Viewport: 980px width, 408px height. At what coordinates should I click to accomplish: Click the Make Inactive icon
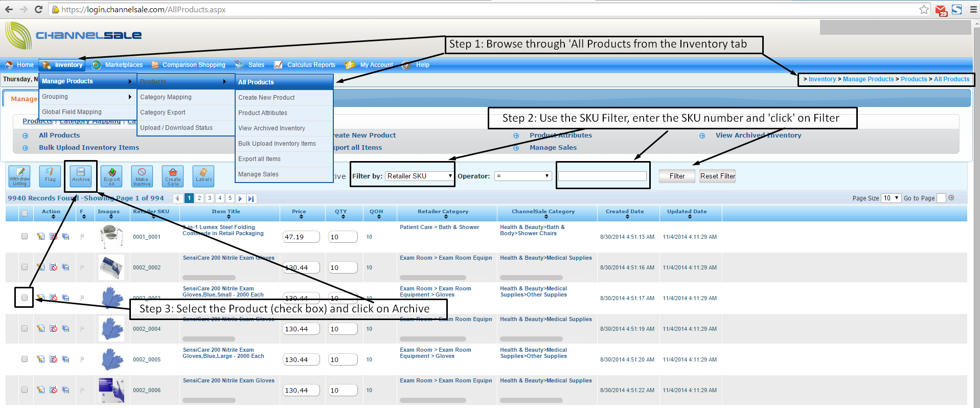[x=142, y=176]
